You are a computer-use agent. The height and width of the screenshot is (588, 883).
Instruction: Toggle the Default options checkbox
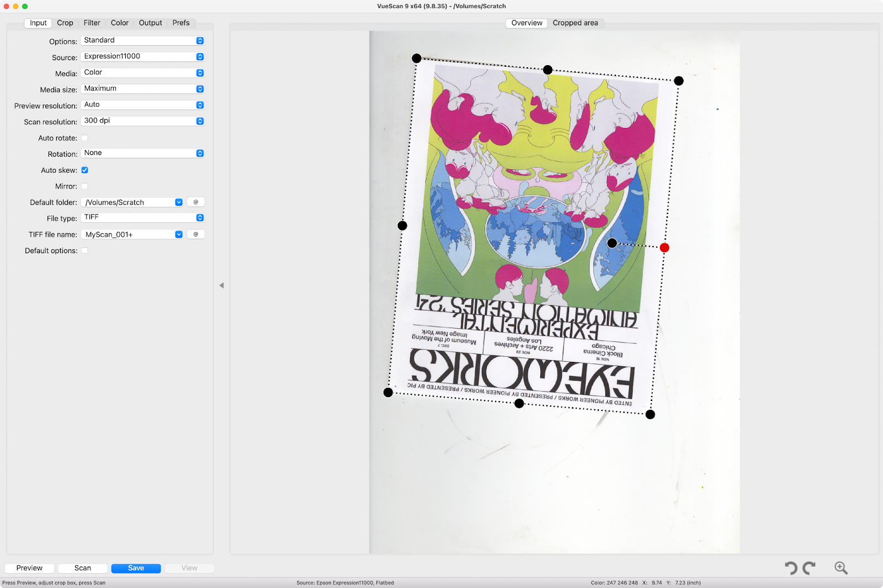click(84, 250)
